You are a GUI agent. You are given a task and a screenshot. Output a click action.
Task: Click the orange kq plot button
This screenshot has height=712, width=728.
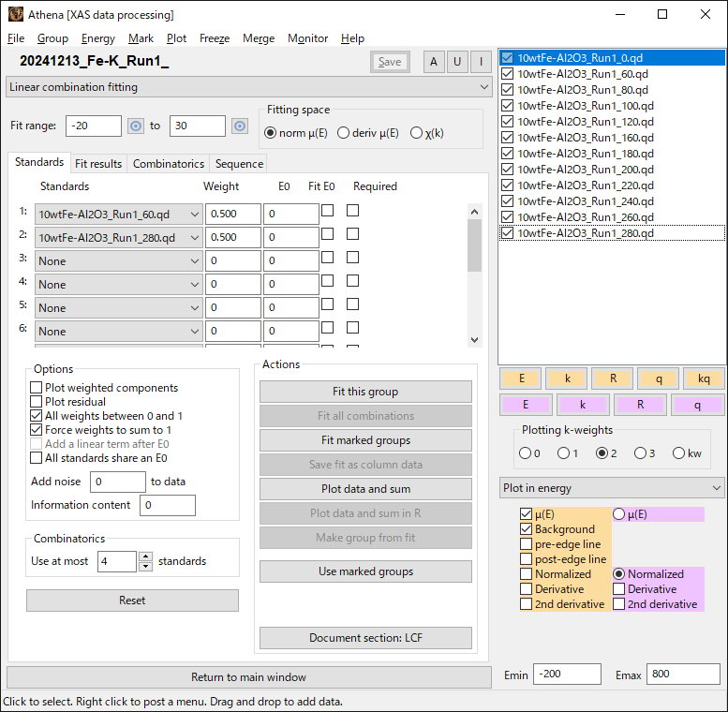coord(704,378)
